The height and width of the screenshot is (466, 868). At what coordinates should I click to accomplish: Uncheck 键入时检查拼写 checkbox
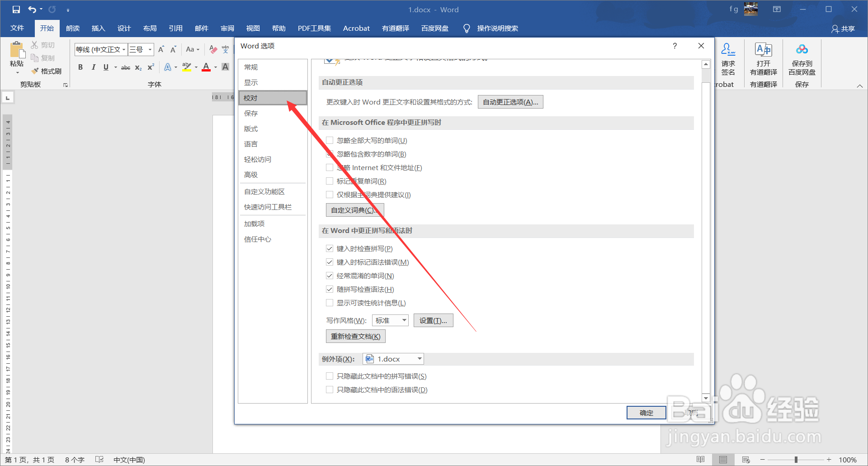pyautogui.click(x=330, y=249)
